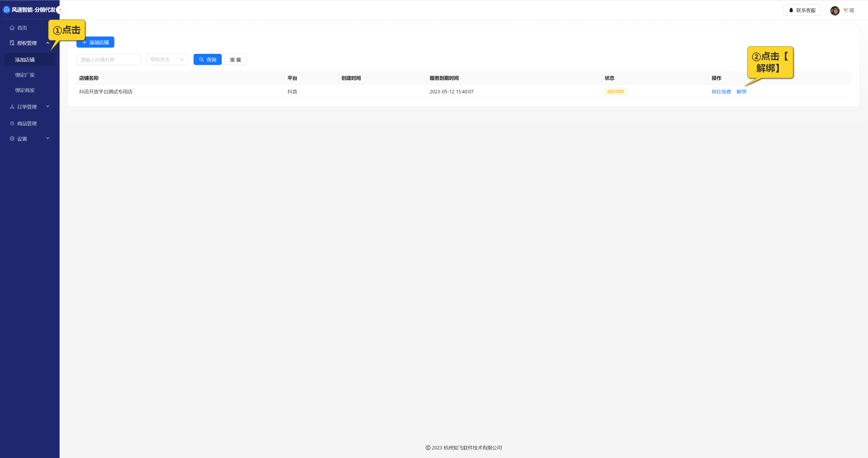Click the bell icon in 联系客服
Image resolution: width=868 pixels, height=458 pixels.
(791, 10)
